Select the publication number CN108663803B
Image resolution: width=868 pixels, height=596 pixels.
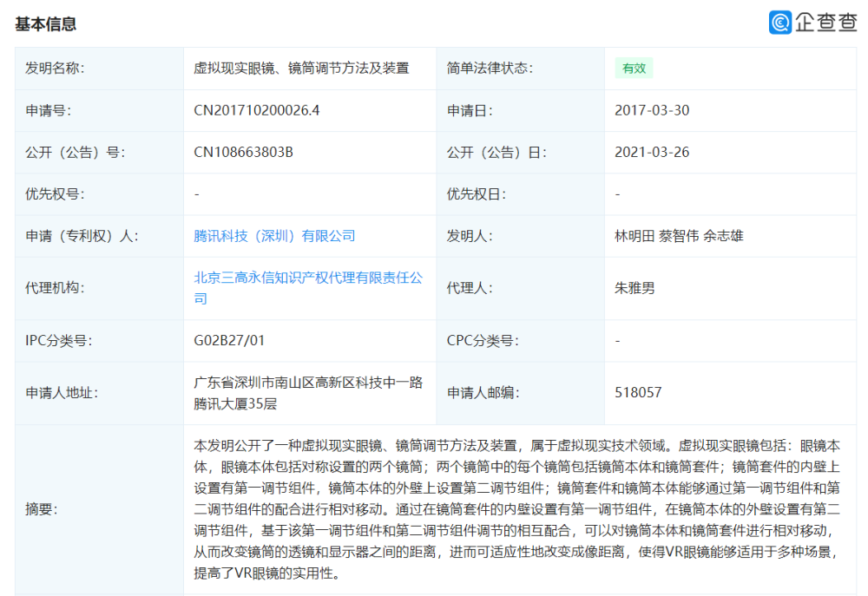[x=243, y=152]
